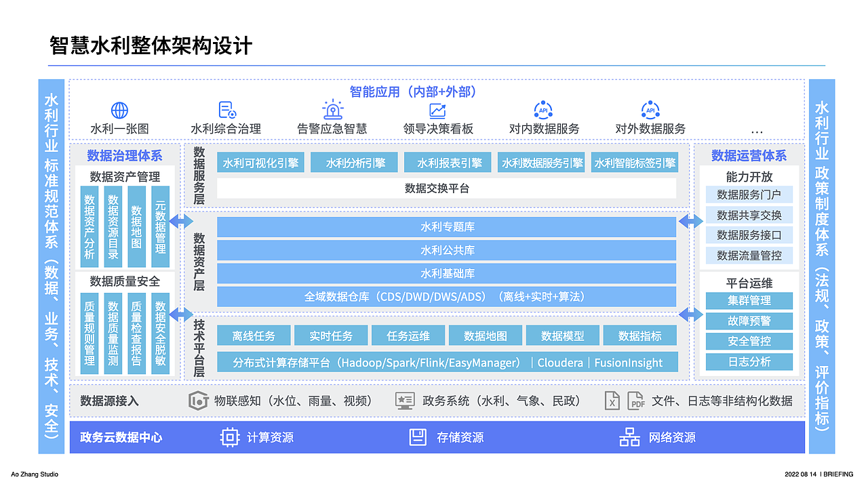Click the 故障预警 box
868x488 pixels.
(x=749, y=321)
